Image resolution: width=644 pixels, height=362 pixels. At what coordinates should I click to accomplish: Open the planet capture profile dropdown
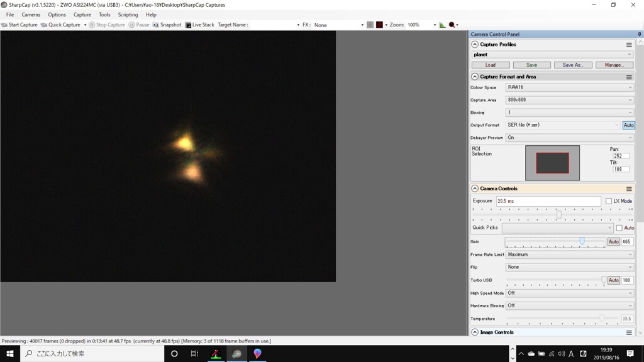[552, 55]
